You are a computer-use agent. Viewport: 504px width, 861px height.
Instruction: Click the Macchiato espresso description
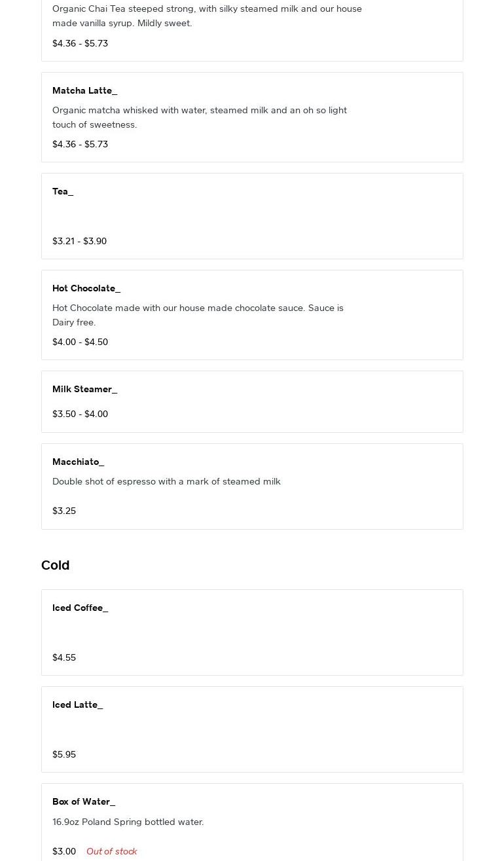point(166,481)
